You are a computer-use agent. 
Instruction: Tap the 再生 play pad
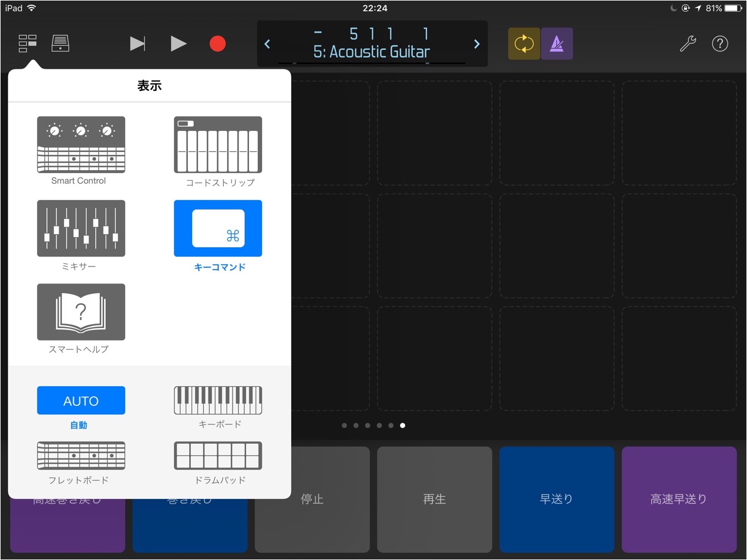click(x=435, y=499)
